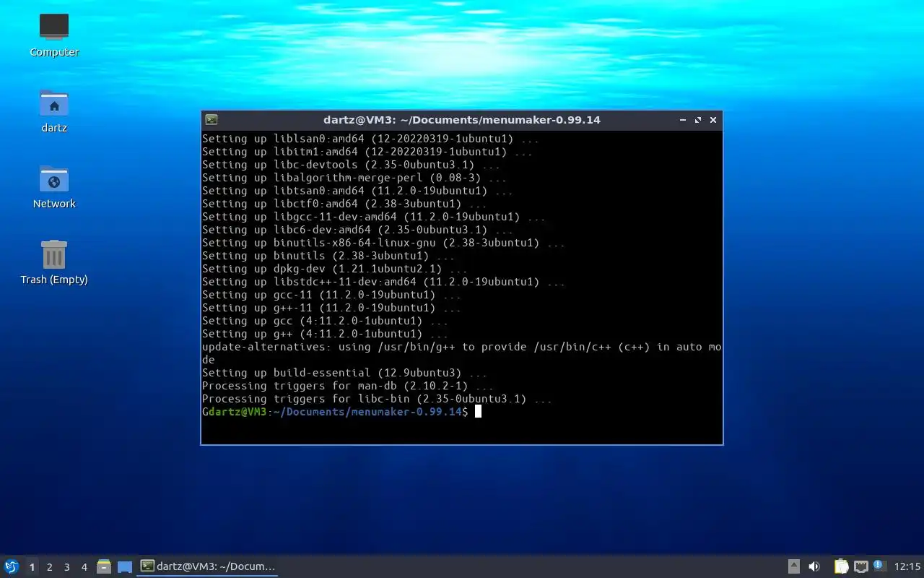
Task: Click the terminal title bar text
Action: click(462, 120)
